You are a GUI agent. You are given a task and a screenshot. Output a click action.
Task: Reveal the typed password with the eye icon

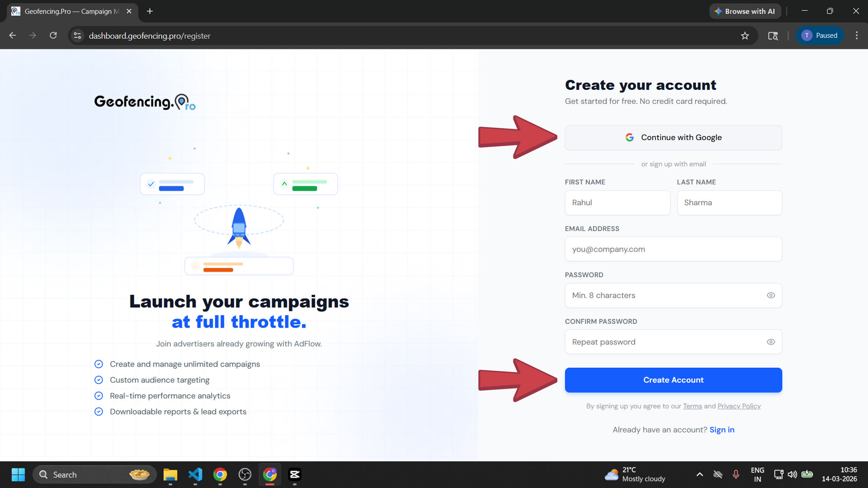[x=771, y=295]
